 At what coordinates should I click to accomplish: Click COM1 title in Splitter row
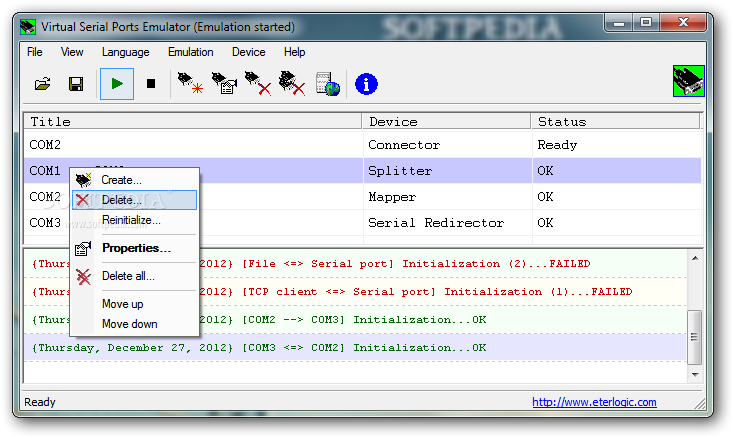coord(44,171)
